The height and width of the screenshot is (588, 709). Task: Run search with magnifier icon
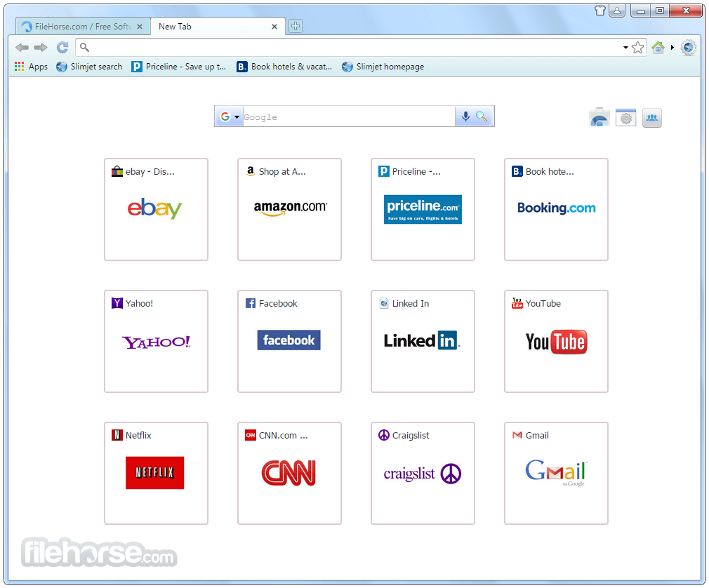coord(482,116)
